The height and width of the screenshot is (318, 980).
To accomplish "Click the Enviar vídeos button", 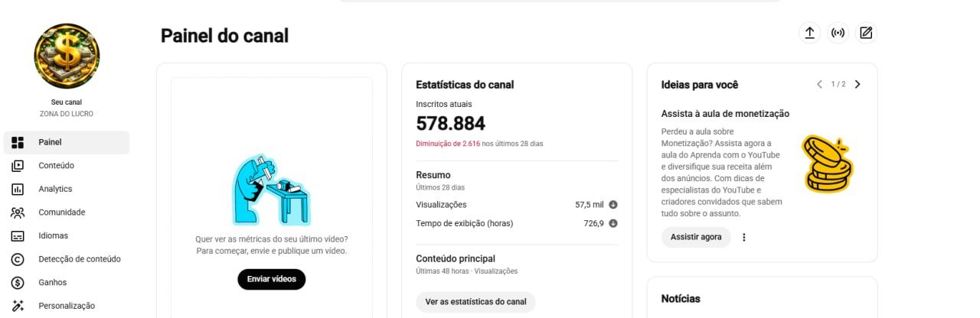I will click(271, 279).
